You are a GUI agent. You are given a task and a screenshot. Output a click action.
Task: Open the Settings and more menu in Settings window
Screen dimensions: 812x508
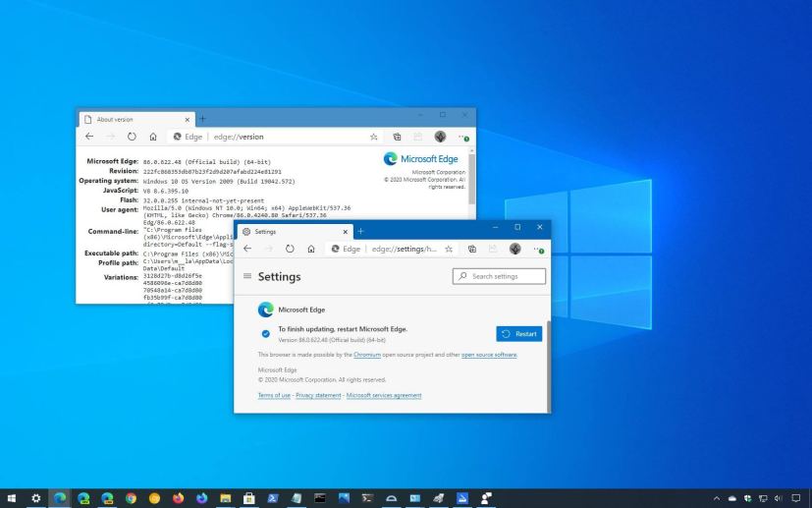[x=538, y=249]
